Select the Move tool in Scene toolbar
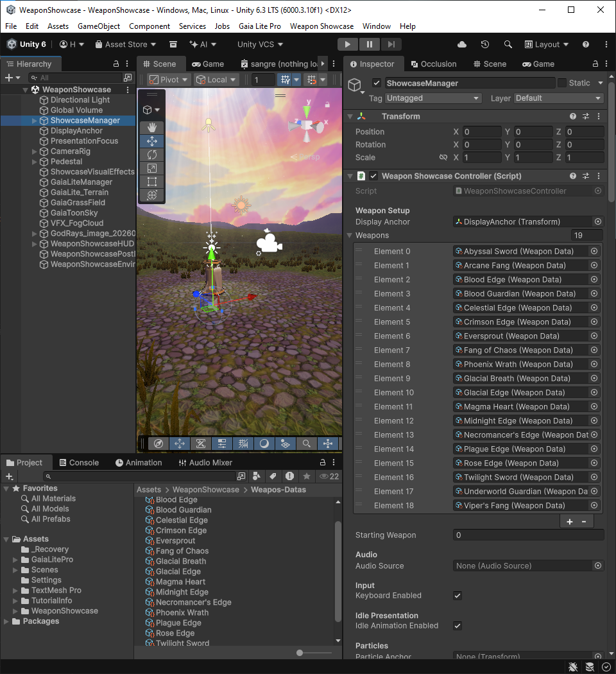616x674 pixels. [151, 141]
